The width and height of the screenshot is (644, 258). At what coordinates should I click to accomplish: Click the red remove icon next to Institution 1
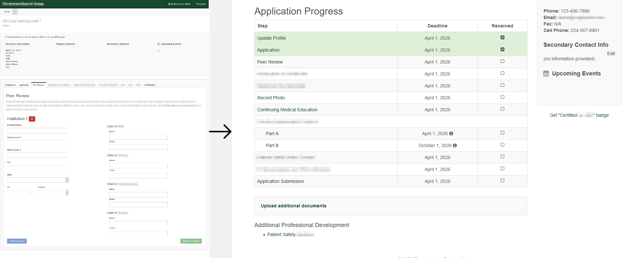point(32,119)
